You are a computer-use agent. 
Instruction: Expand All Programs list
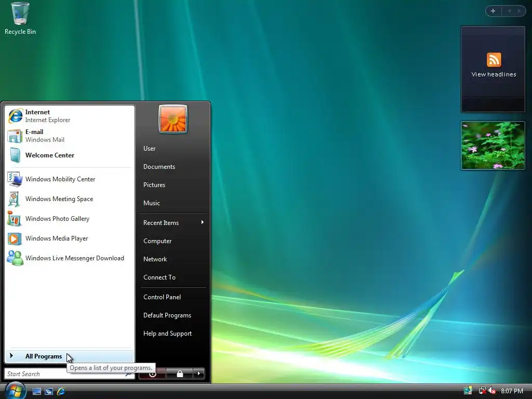(70, 356)
